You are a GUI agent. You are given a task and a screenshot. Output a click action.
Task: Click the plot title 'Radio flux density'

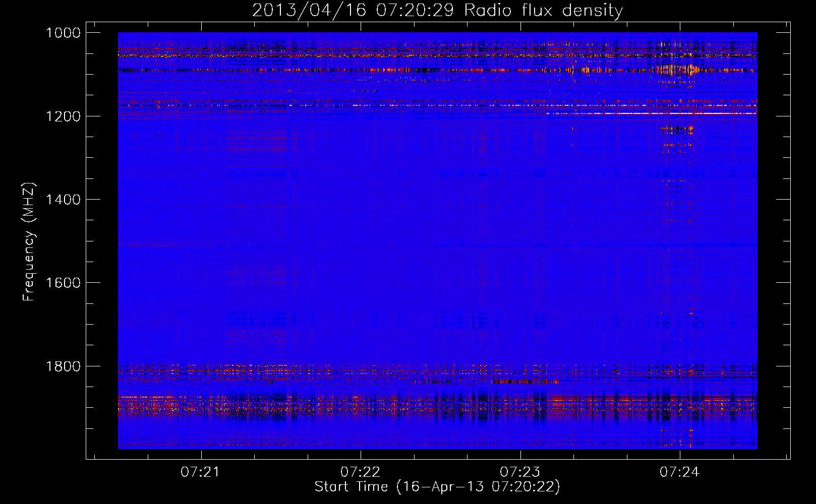(544, 10)
